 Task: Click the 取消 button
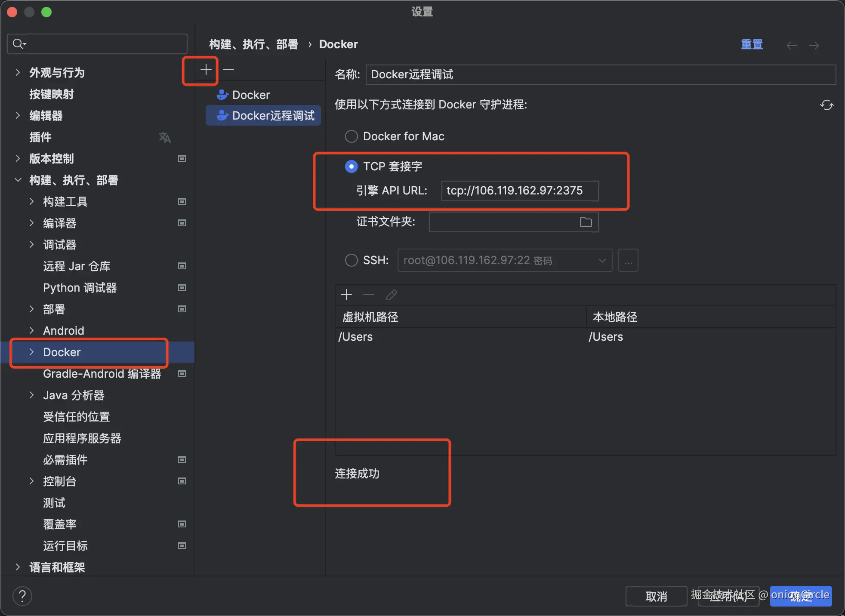(656, 596)
